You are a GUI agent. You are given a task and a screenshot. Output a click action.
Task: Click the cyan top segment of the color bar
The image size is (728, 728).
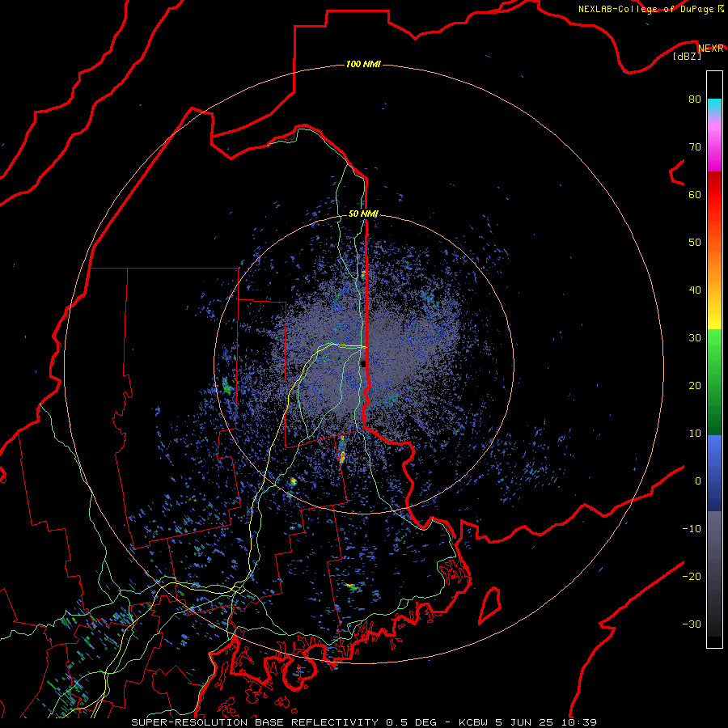[714, 107]
